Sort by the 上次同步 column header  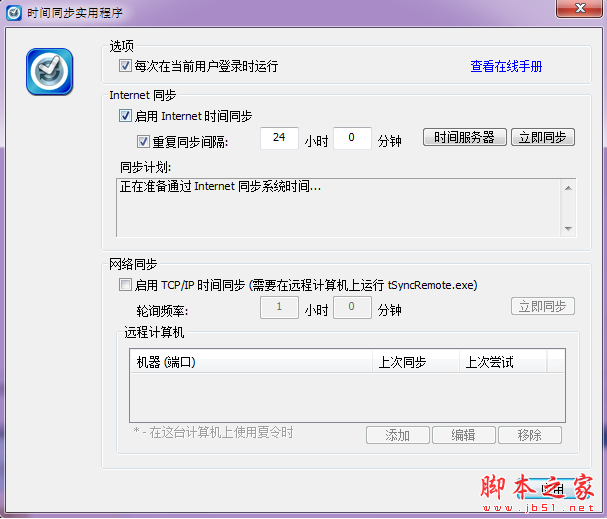point(414,362)
